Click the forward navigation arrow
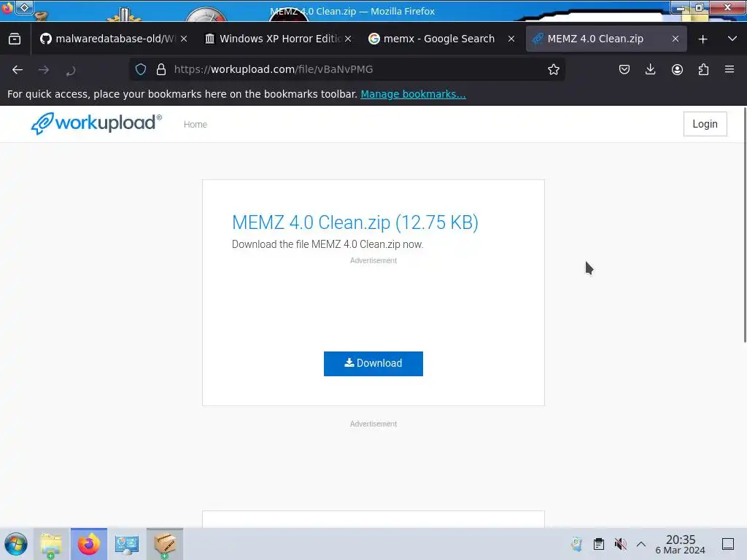 44,70
